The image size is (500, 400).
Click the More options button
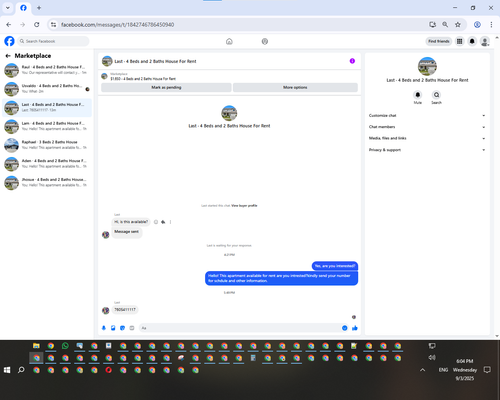(x=295, y=87)
